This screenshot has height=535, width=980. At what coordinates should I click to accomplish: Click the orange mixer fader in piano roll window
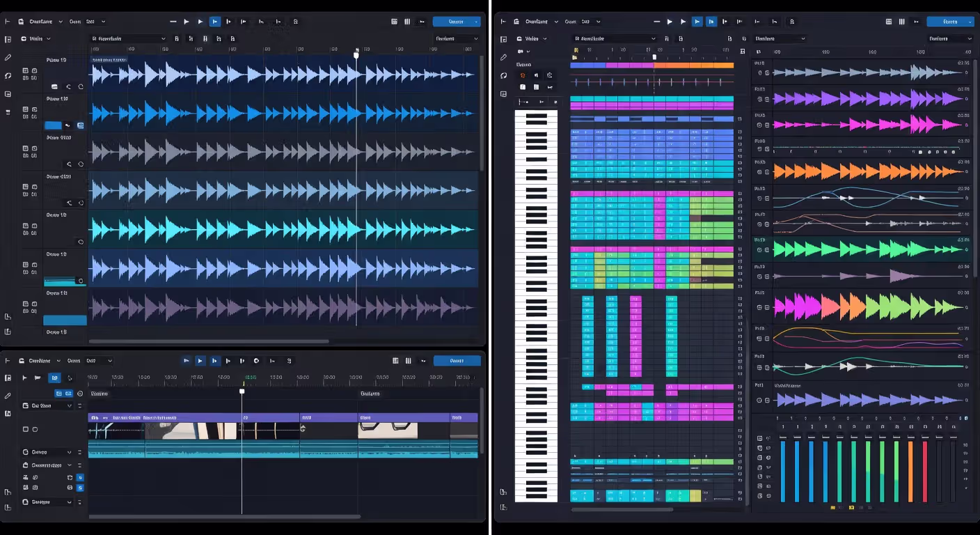click(x=910, y=470)
